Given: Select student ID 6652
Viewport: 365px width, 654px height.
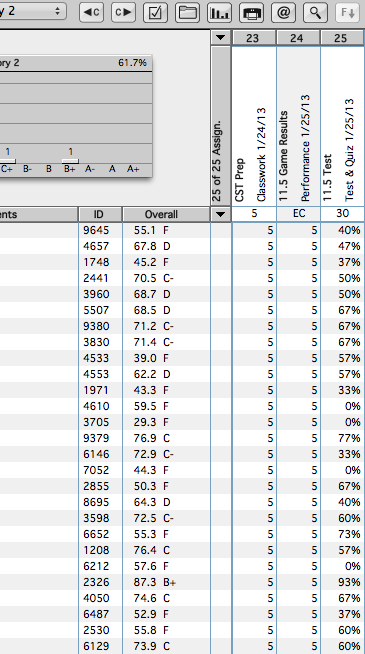Looking at the screenshot, I should coord(96,534).
